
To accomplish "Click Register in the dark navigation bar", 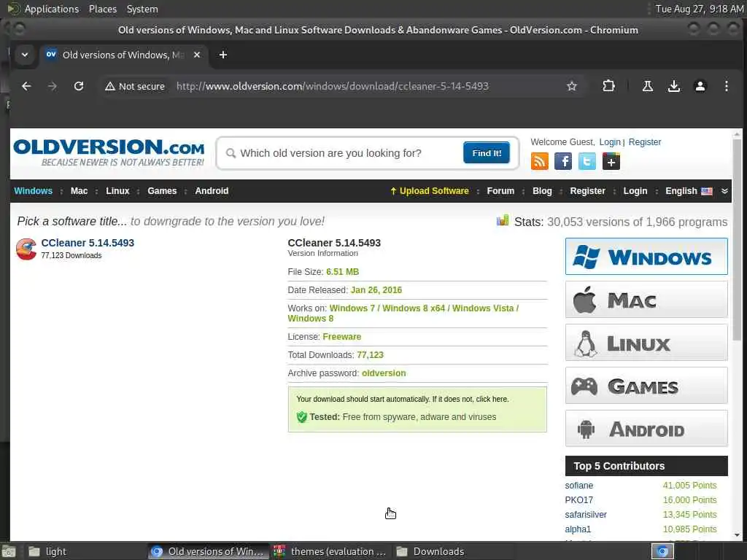I will pyautogui.click(x=587, y=191).
